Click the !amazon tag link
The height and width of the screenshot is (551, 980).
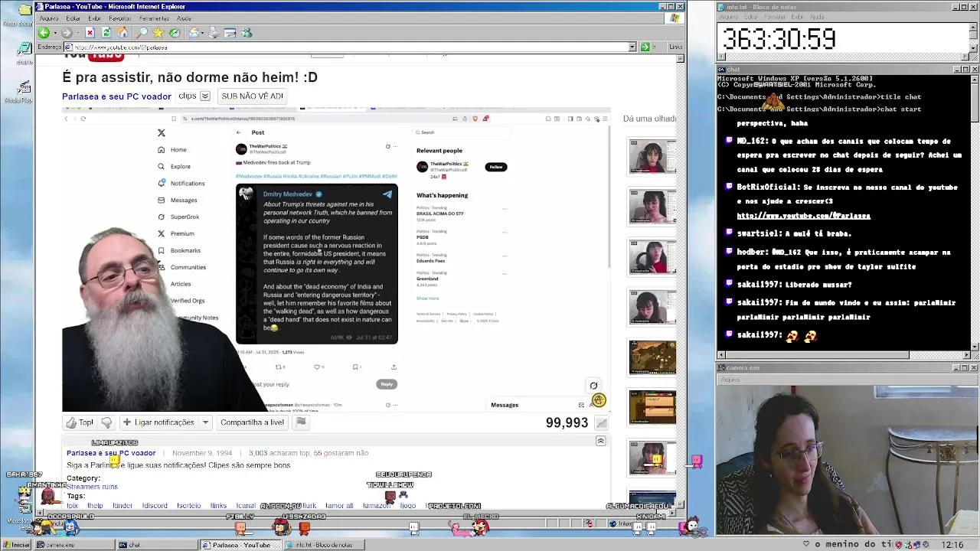pyautogui.click(x=376, y=506)
